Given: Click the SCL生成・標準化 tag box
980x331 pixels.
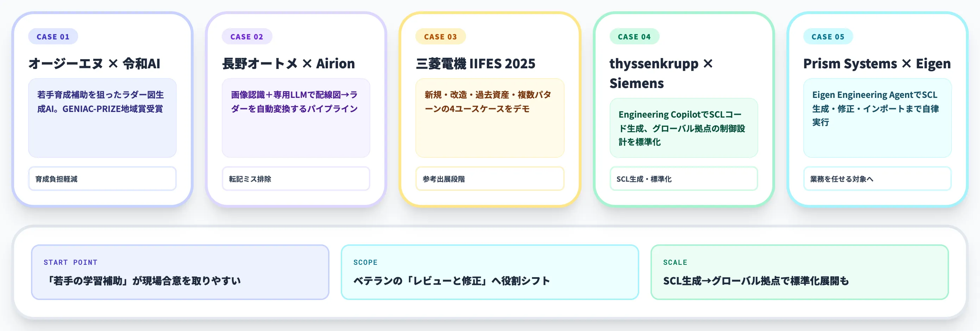Looking at the screenshot, I should 684,179.
